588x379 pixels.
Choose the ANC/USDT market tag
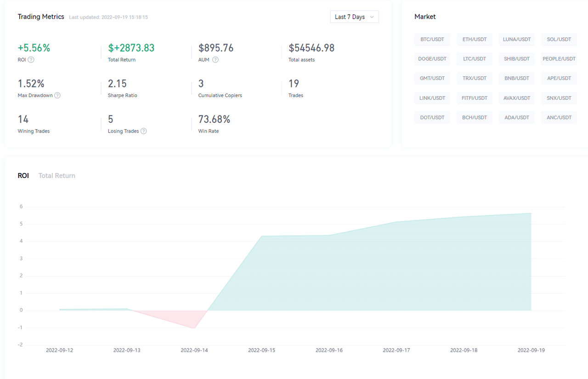tap(559, 118)
